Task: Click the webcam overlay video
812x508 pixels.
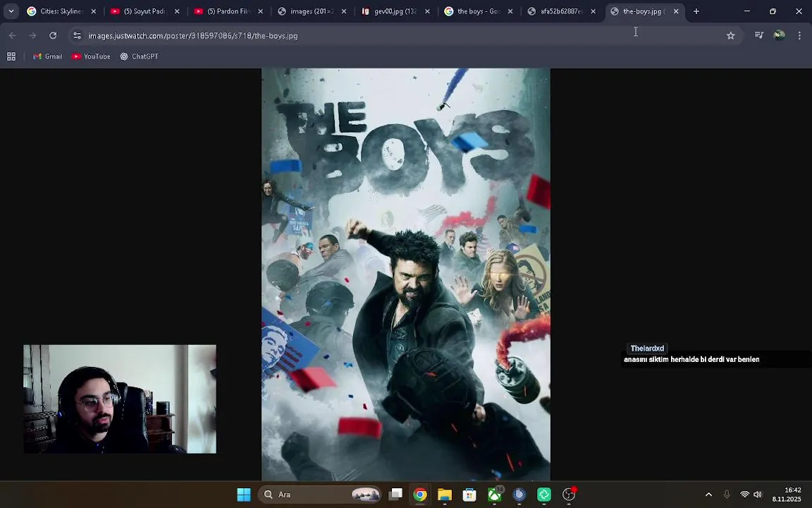Action: coord(120,399)
